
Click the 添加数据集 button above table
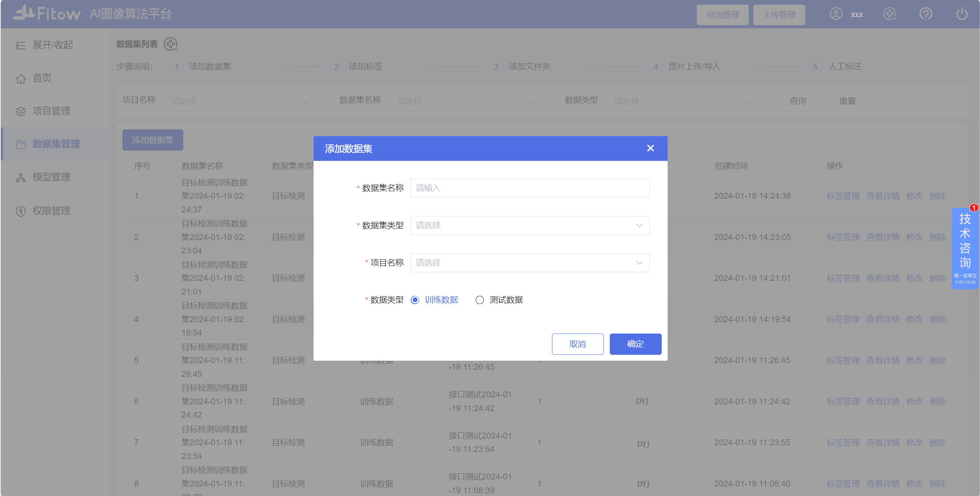(153, 140)
